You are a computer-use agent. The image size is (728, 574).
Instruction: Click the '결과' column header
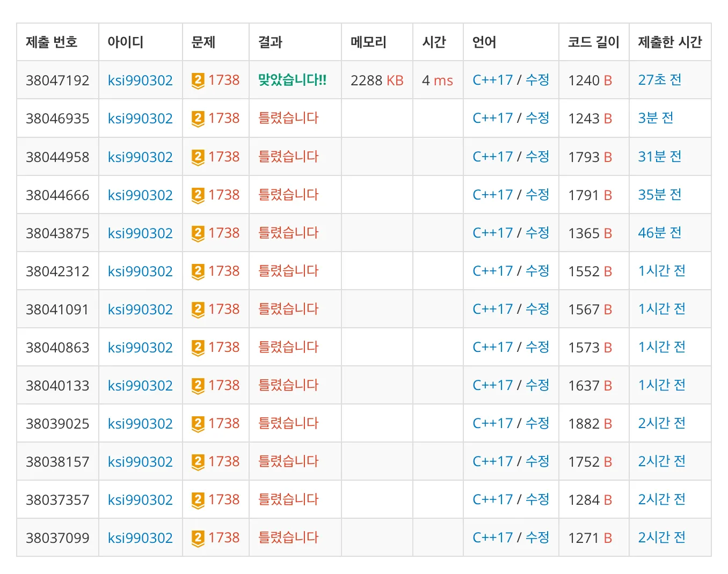(x=270, y=42)
